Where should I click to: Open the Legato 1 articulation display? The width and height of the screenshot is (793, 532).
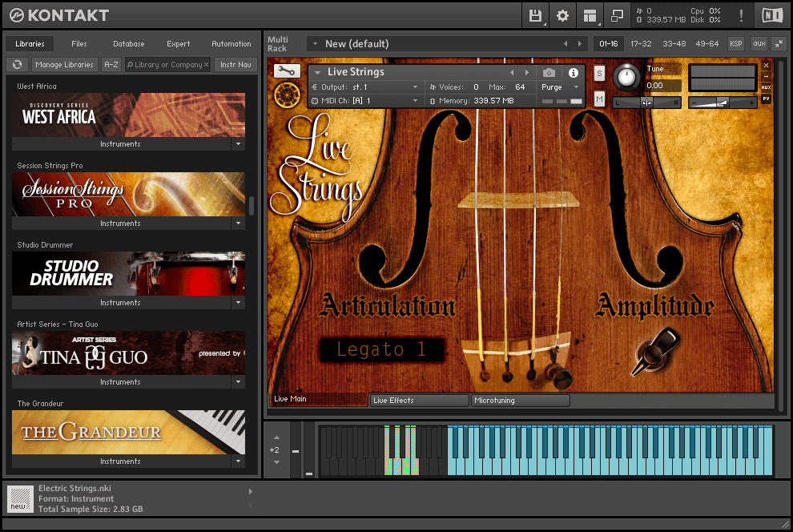click(x=382, y=349)
